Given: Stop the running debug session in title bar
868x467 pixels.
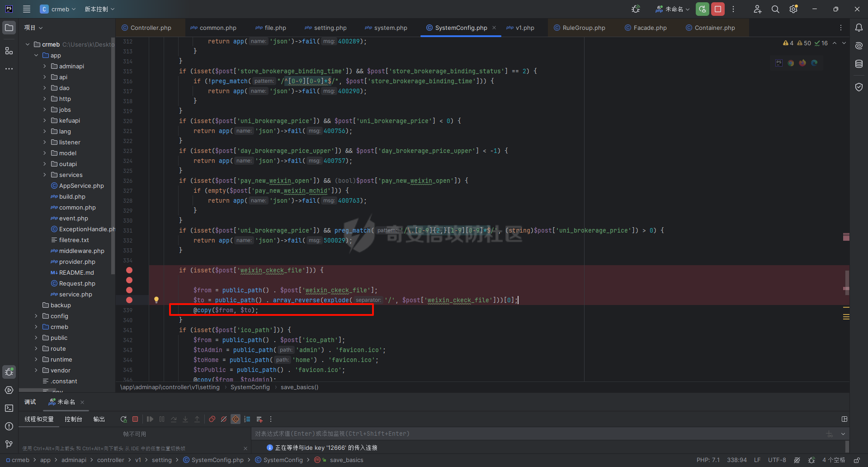Looking at the screenshot, I should point(718,9).
